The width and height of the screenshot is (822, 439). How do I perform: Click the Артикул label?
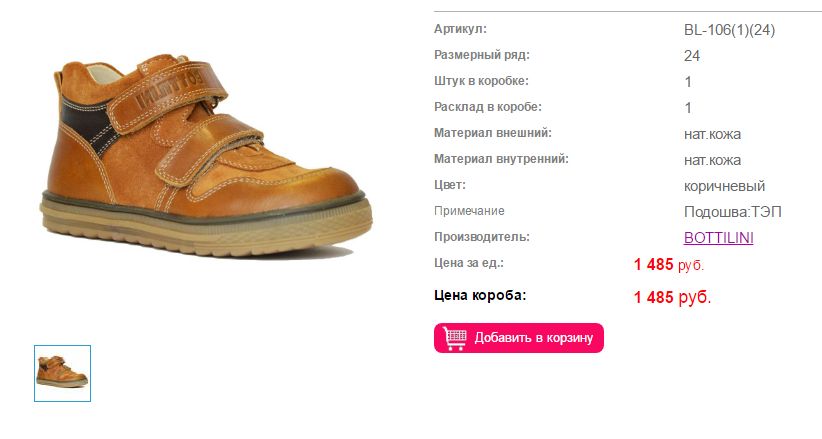460,29
